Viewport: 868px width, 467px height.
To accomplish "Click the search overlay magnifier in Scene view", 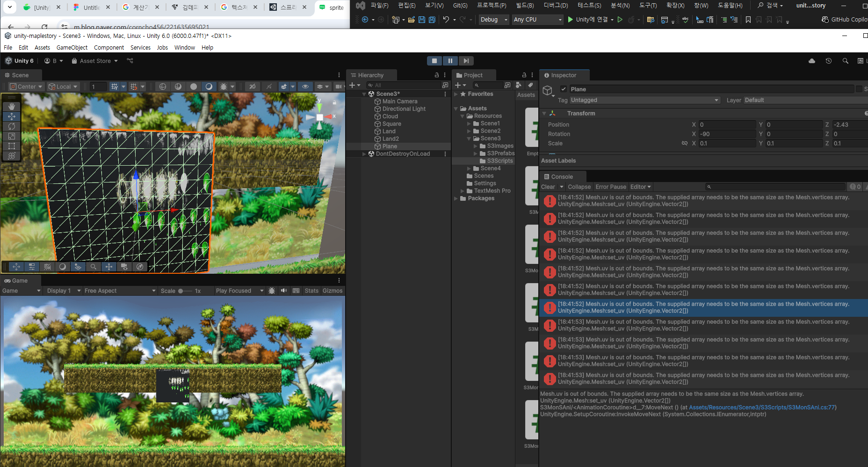I will pyautogui.click(x=94, y=267).
